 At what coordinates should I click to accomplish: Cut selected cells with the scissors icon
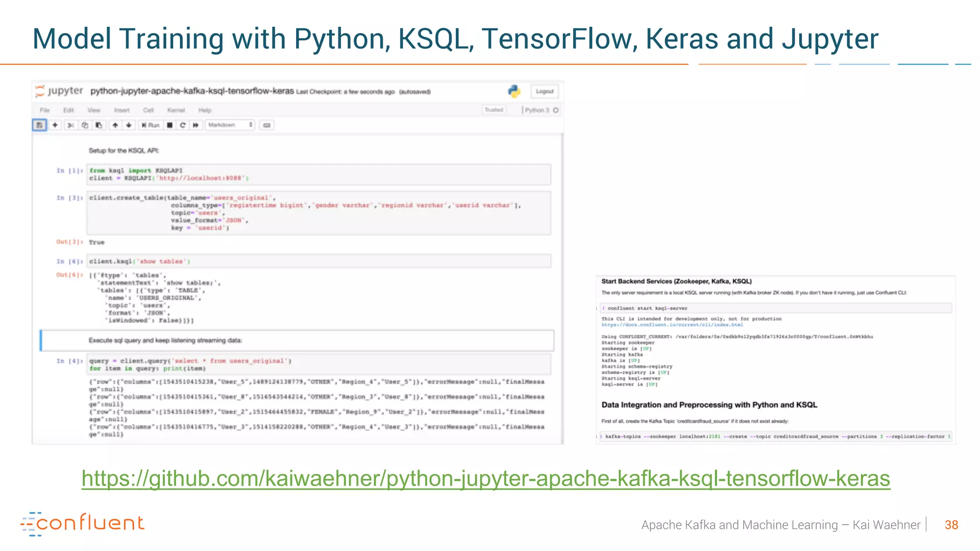[x=70, y=125]
